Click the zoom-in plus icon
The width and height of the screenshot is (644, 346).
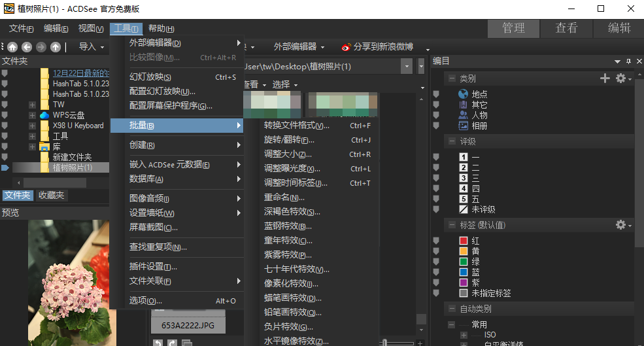[x=420, y=343]
